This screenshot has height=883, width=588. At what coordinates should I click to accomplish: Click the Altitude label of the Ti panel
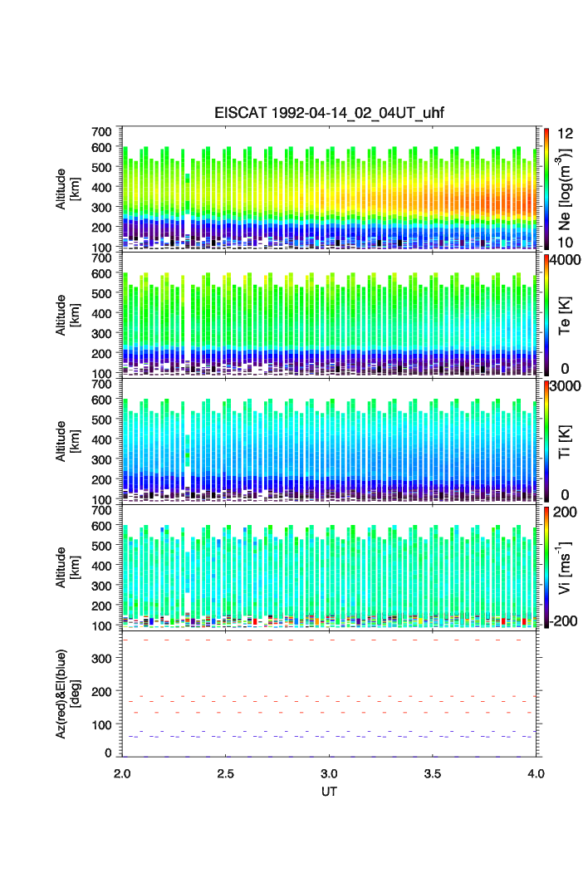(67, 442)
